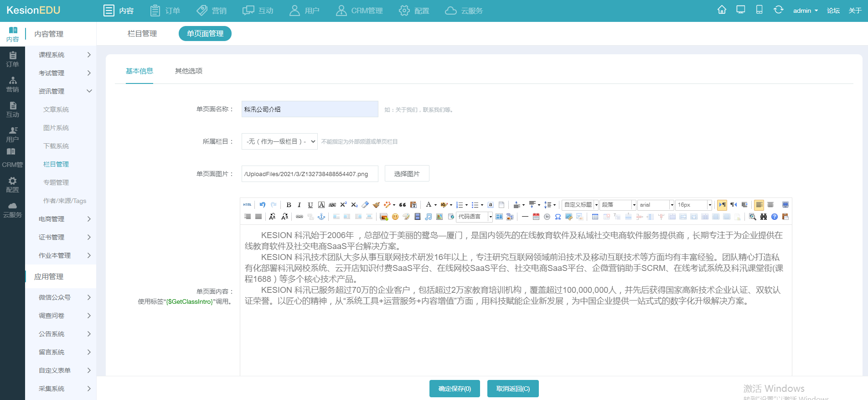Collapse 资讯管理 in sidebar

tap(61, 91)
